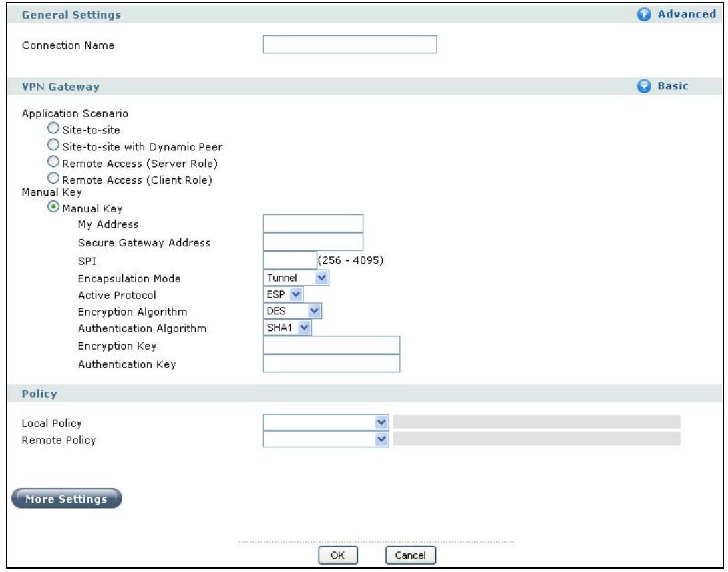Click the Basic collapse arrow icon
Screen dimensions: 728x572
(x=643, y=86)
